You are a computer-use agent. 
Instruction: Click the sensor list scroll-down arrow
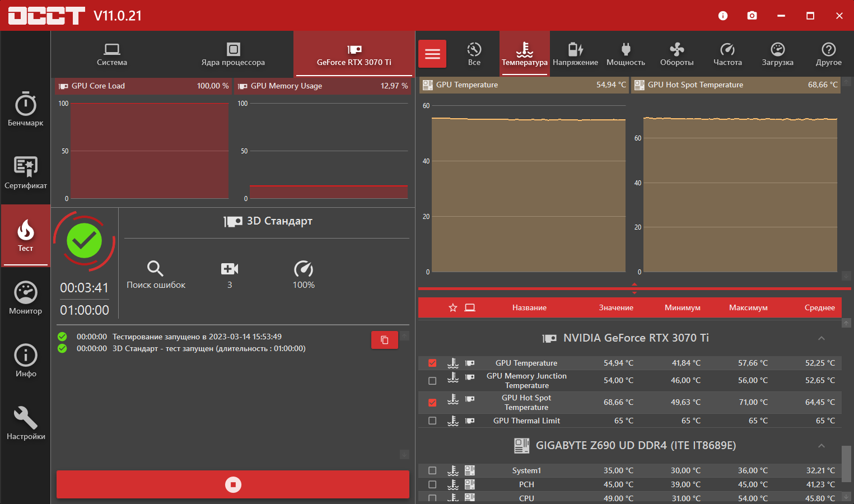(846, 497)
